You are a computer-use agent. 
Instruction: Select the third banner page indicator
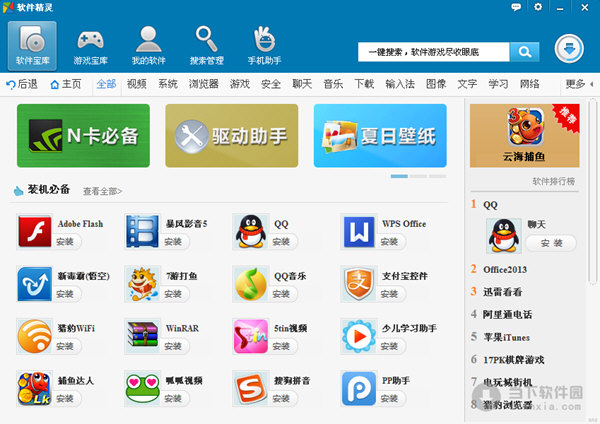pyautogui.click(x=437, y=176)
